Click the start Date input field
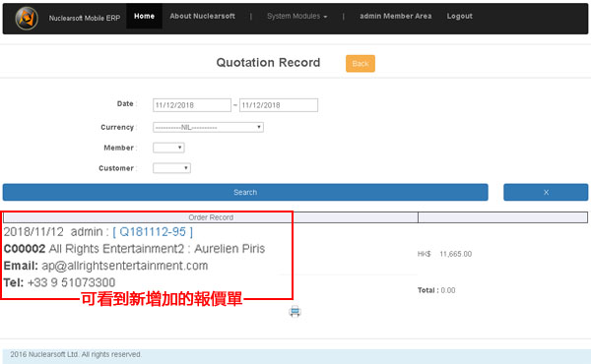The height and width of the screenshot is (364, 591). (x=192, y=105)
